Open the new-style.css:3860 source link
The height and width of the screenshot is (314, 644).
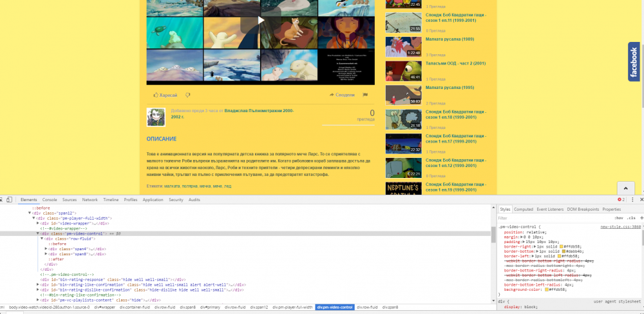(x=620, y=227)
